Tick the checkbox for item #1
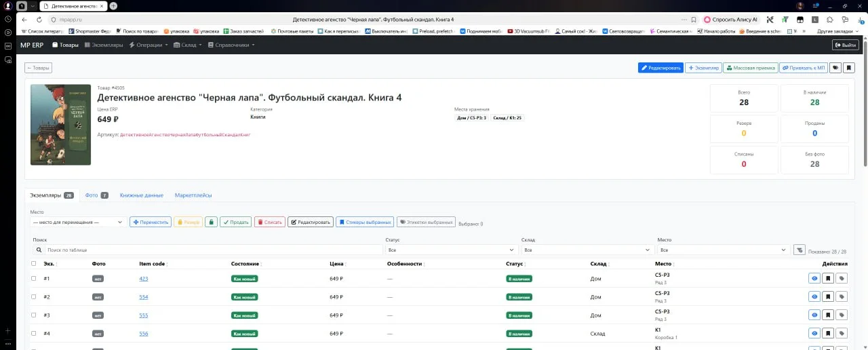Viewport: 868px width, 350px height. (34, 278)
